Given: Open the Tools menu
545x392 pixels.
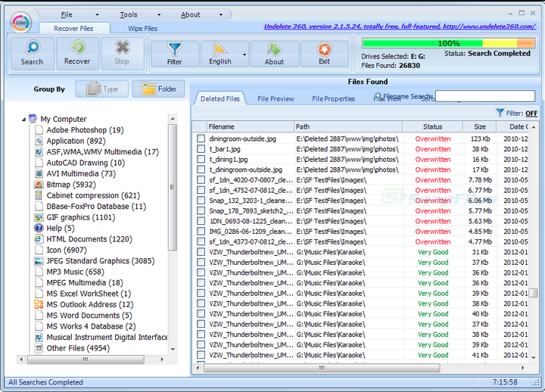Looking at the screenshot, I should 129,14.
